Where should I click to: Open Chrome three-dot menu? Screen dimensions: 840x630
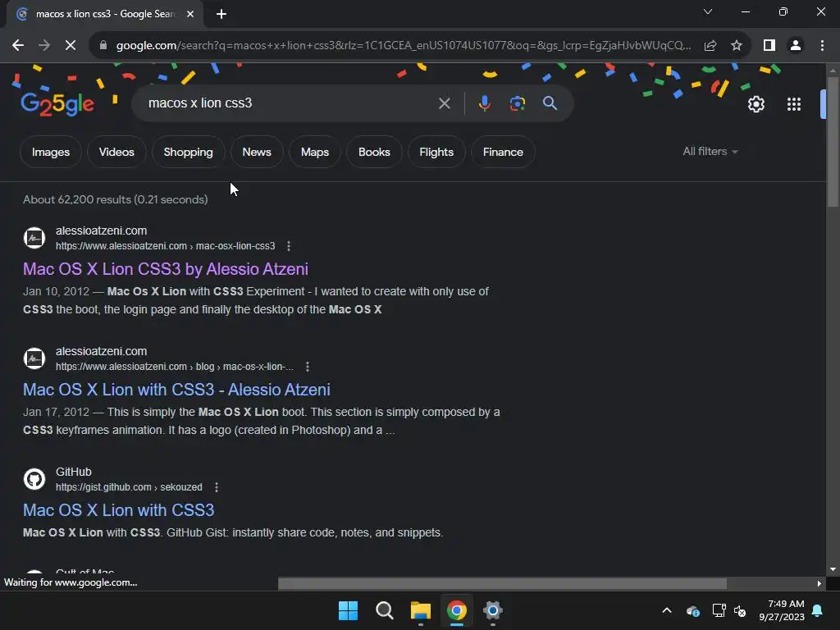(822, 46)
